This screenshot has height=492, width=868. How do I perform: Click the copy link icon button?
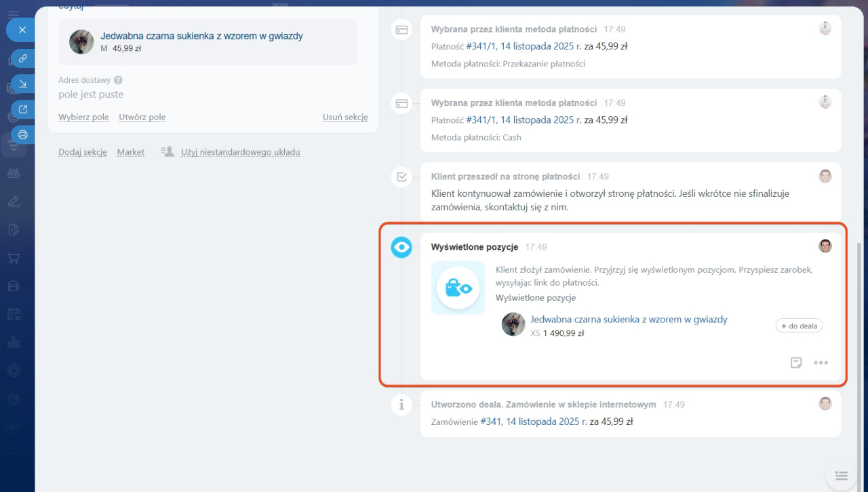pos(22,59)
